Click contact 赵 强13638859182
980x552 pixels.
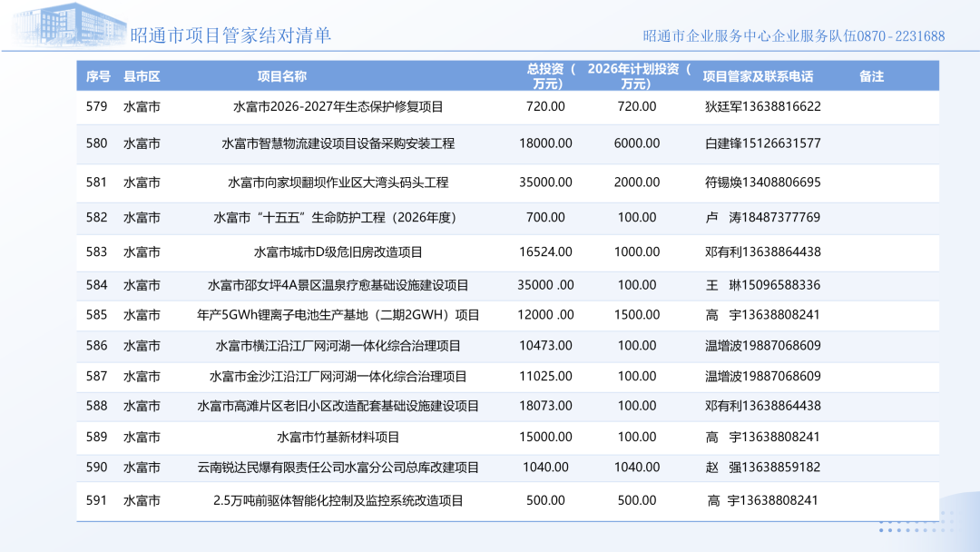762,468
